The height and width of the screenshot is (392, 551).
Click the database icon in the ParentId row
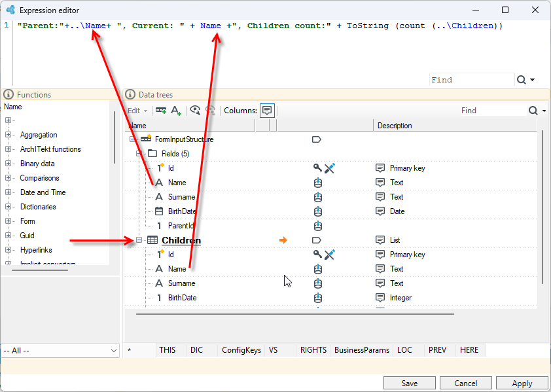pyautogui.click(x=318, y=226)
